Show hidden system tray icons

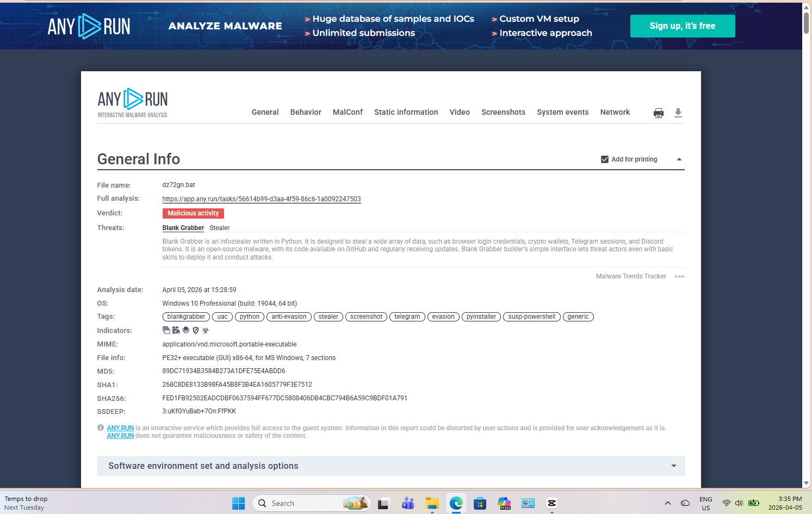tap(668, 503)
